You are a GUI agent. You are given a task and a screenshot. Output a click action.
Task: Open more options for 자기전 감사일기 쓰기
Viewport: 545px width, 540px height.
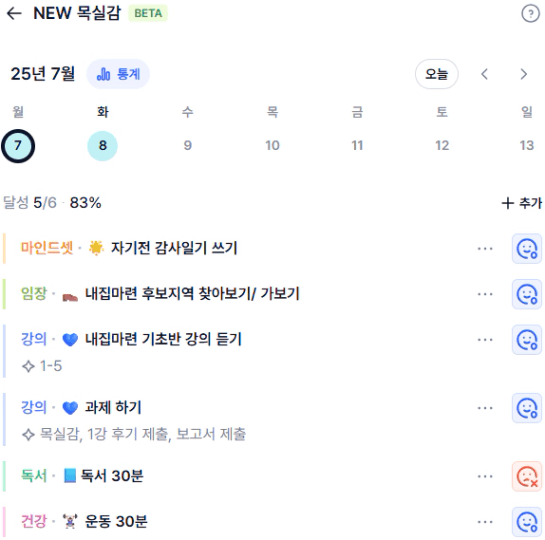click(x=485, y=248)
